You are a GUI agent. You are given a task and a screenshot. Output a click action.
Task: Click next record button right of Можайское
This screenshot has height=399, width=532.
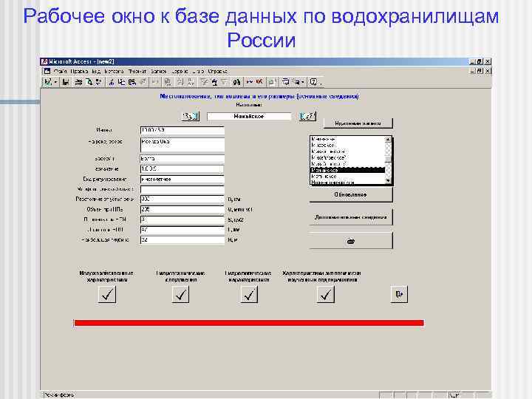pos(307,117)
